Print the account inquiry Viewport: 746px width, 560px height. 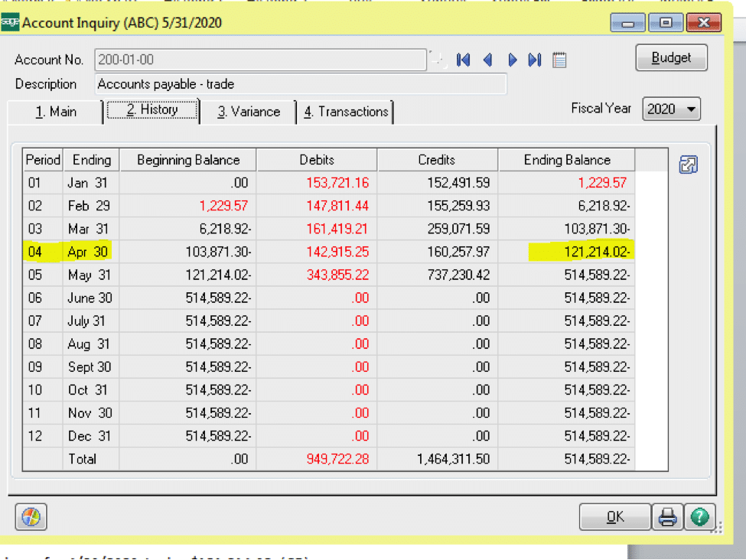click(667, 518)
